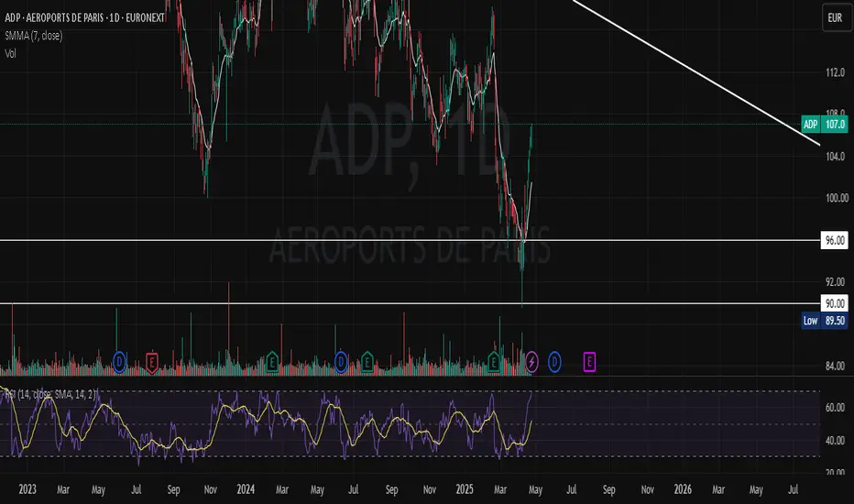Click the 112.0 price axis value
854x504 pixels.
[835, 72]
